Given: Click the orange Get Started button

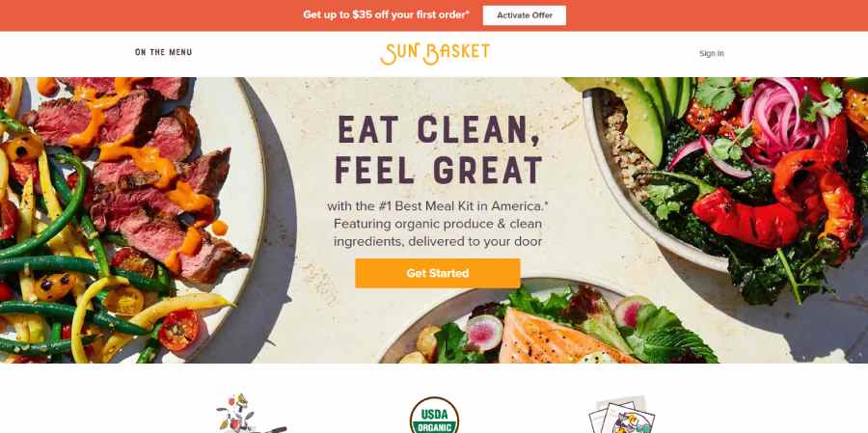Looking at the screenshot, I should tap(437, 273).
